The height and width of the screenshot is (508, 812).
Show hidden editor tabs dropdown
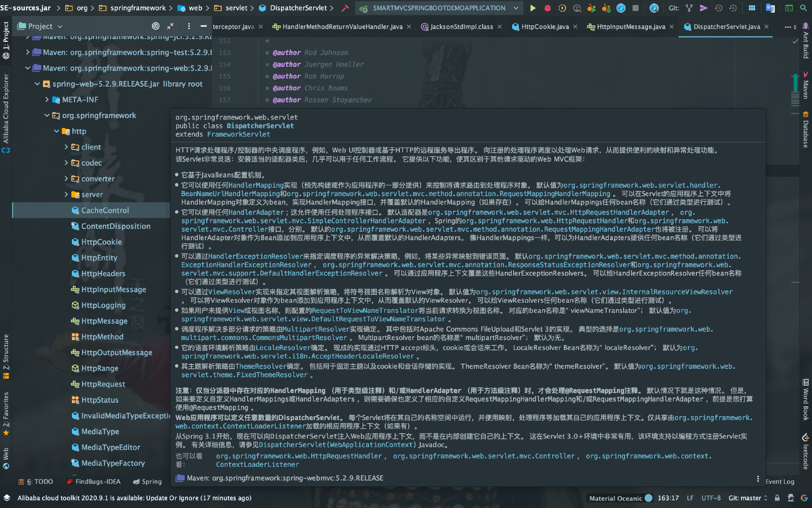[x=790, y=27]
